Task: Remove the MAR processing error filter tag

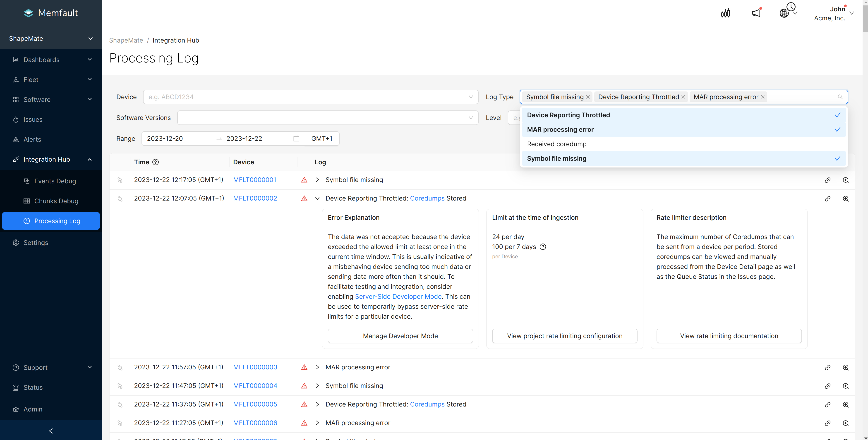Action: 762,97
